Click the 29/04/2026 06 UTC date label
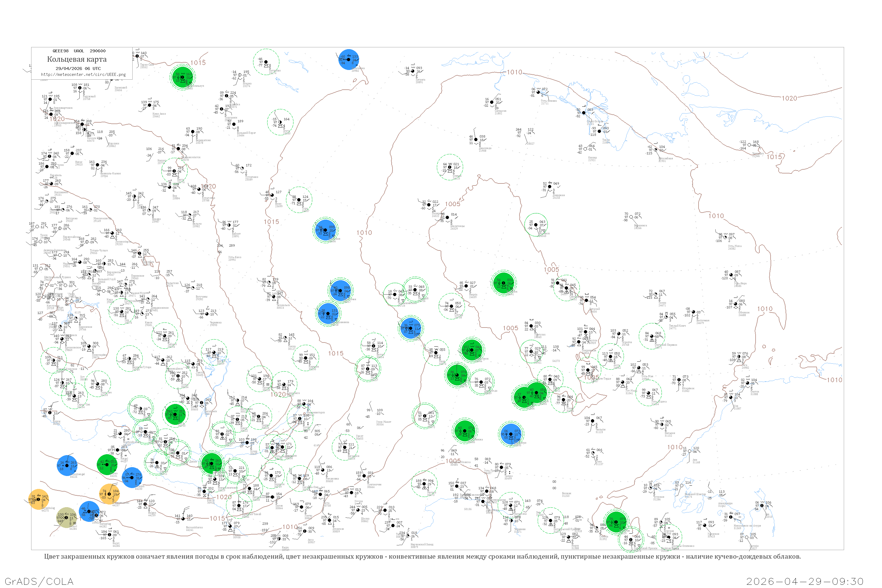This screenshot has width=882, height=588. [78, 69]
